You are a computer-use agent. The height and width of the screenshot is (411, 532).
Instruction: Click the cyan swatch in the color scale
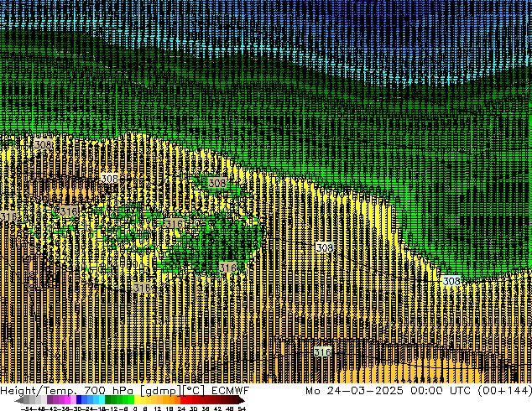coord(102,400)
